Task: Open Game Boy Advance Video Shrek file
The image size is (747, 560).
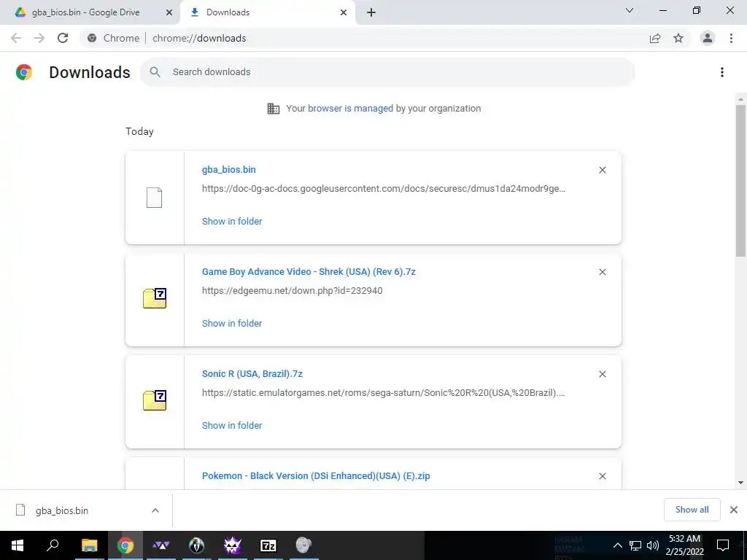Action: pos(309,272)
